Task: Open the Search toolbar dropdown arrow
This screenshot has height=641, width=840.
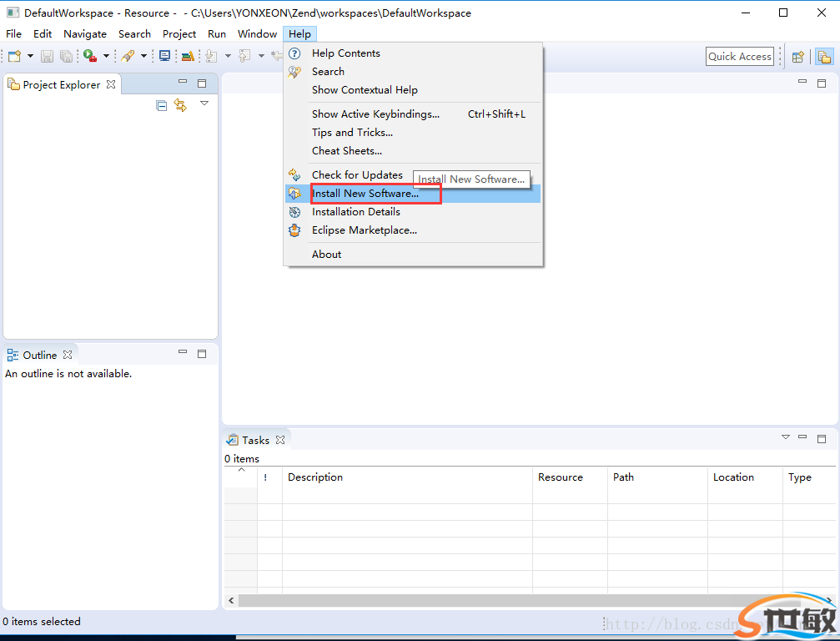Action: tap(143, 56)
